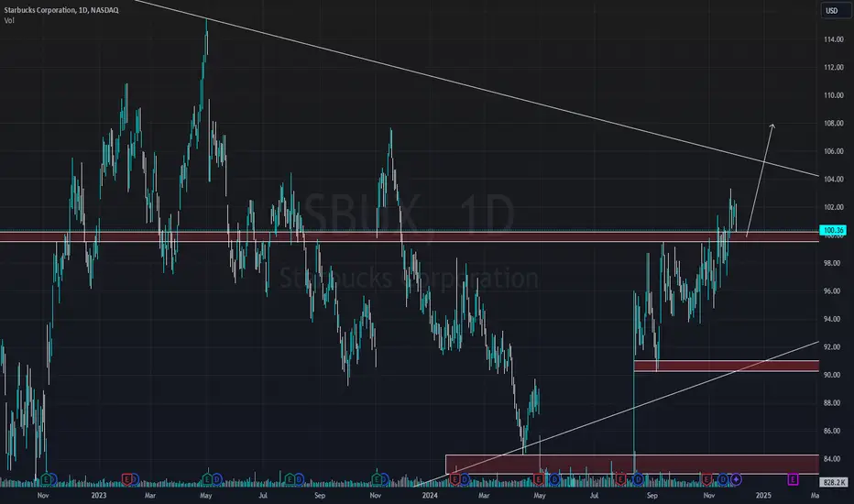
Task: Click the 88.00 price axis label
Action: pos(833,402)
